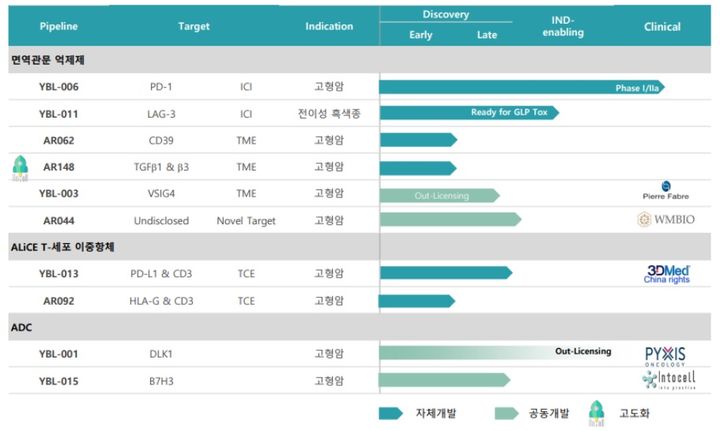Click the Out-Licensing bar for YBL-003

point(438,194)
